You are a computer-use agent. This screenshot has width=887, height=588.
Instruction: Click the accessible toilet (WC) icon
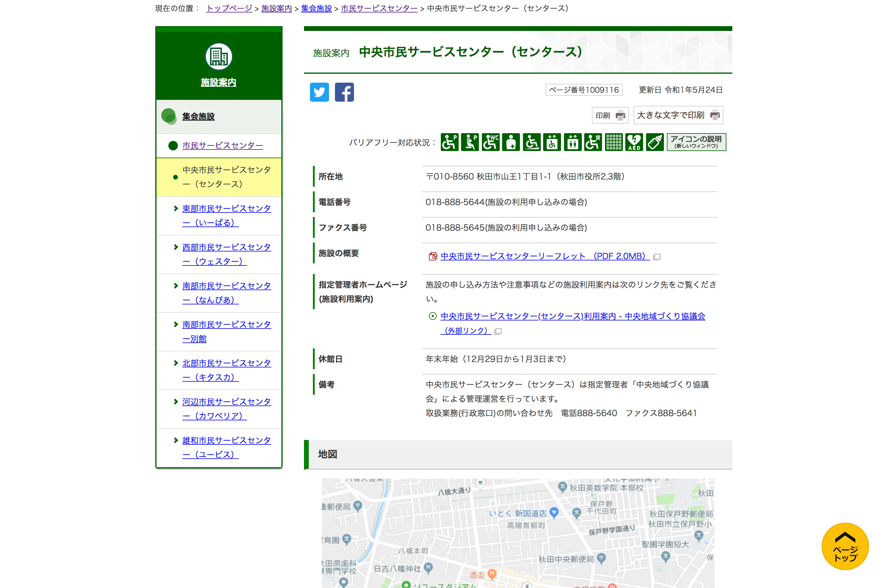(x=490, y=142)
